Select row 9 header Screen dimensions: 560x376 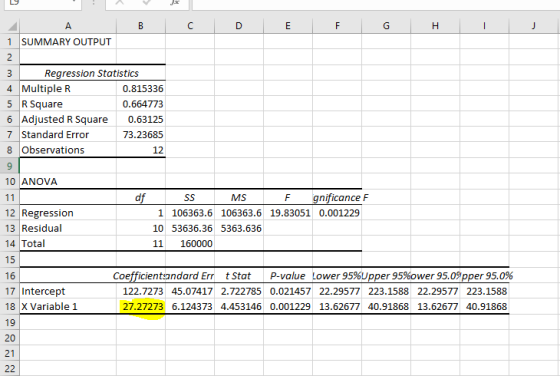(x=10, y=166)
